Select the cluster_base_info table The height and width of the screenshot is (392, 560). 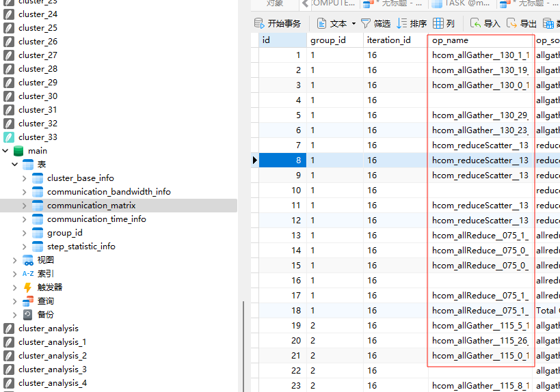[x=81, y=178]
